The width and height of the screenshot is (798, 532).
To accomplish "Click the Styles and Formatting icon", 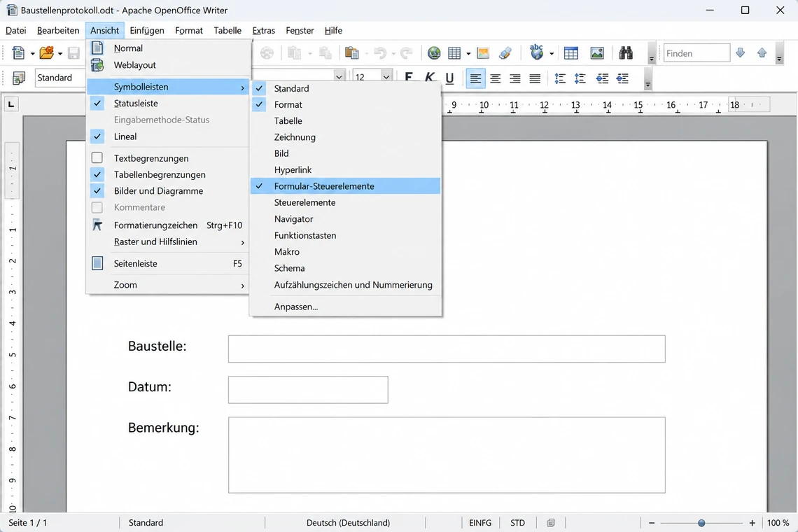I will click(18, 78).
